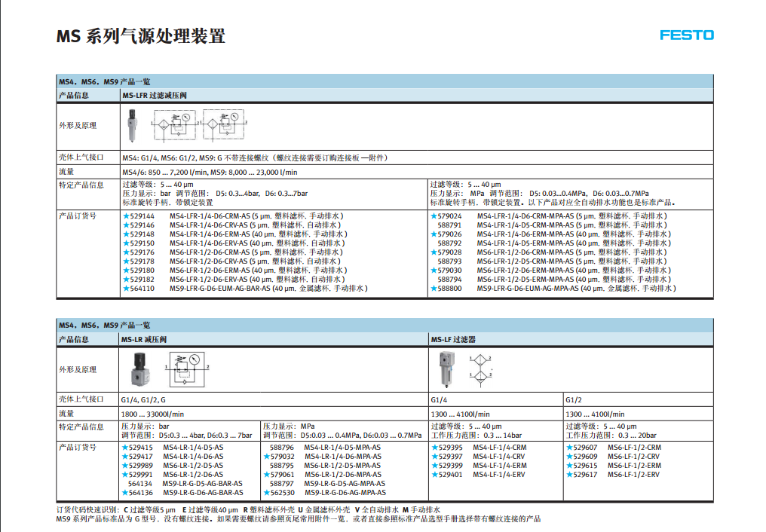766x532 pixels.
Task: Select model 'MS6-LFR-1/2-D6-CRM-AS'
Action: click(x=210, y=252)
